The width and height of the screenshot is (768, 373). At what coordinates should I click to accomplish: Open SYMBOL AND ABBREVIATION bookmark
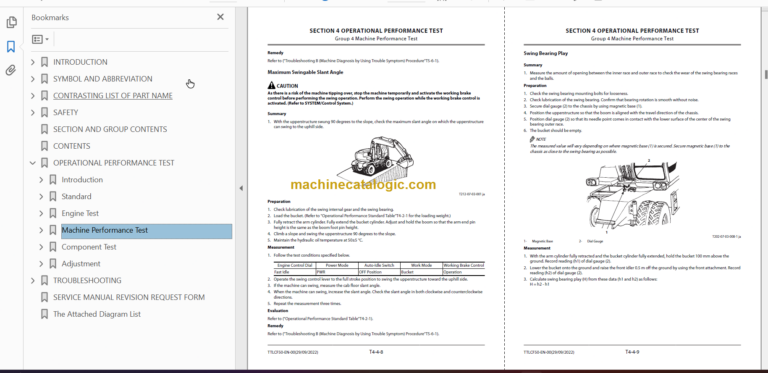[x=103, y=79]
